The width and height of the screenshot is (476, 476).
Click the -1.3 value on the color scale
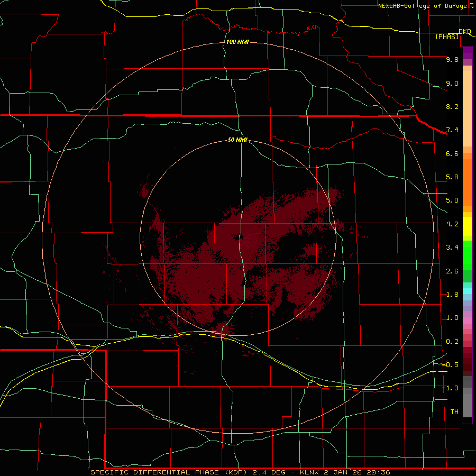pos(450,388)
